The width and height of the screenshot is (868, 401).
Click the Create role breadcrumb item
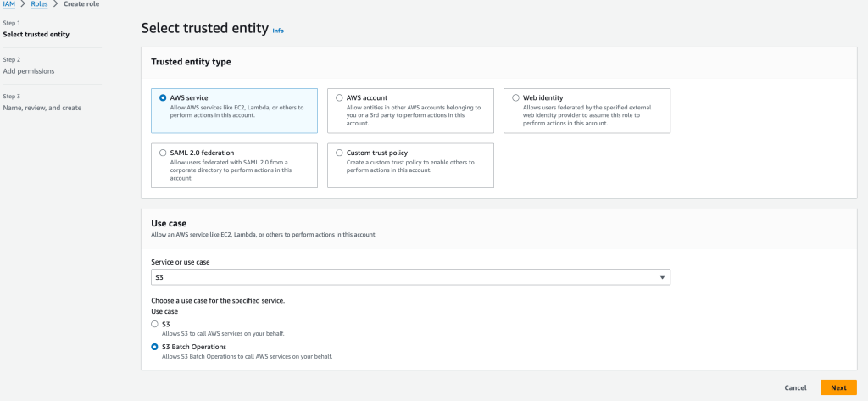pos(81,5)
